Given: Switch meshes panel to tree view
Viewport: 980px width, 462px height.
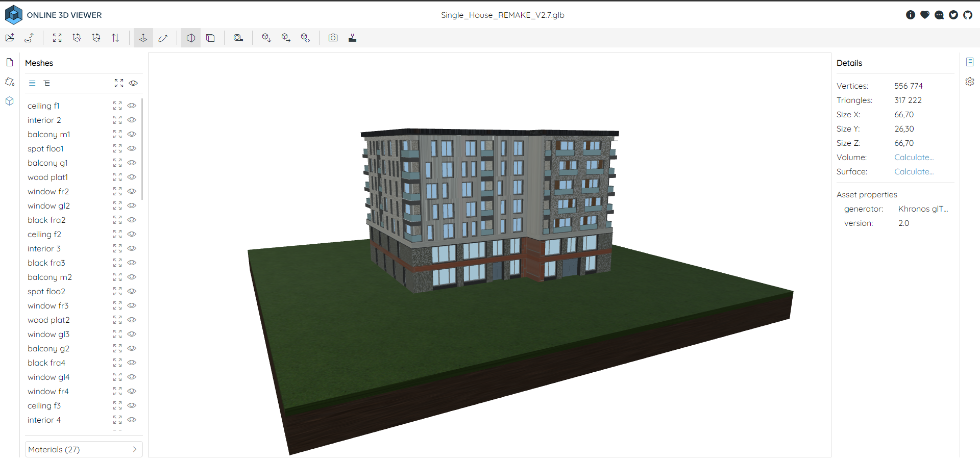Looking at the screenshot, I should pyautogui.click(x=47, y=83).
